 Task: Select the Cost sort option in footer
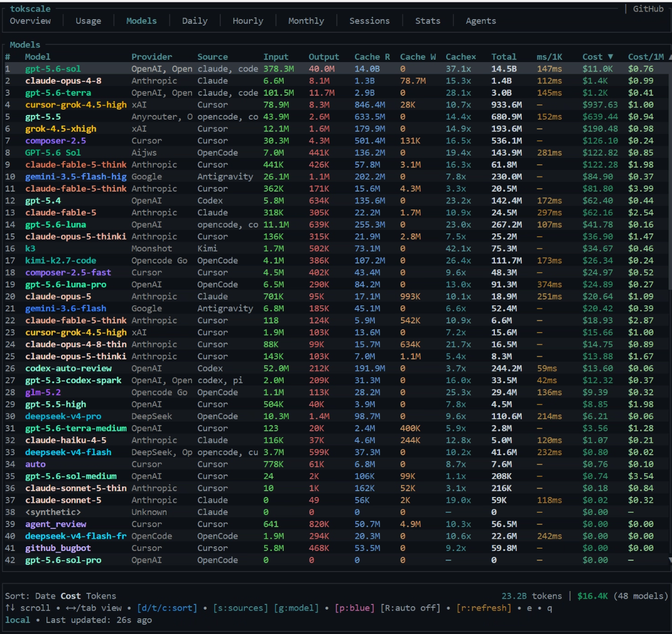(71, 596)
